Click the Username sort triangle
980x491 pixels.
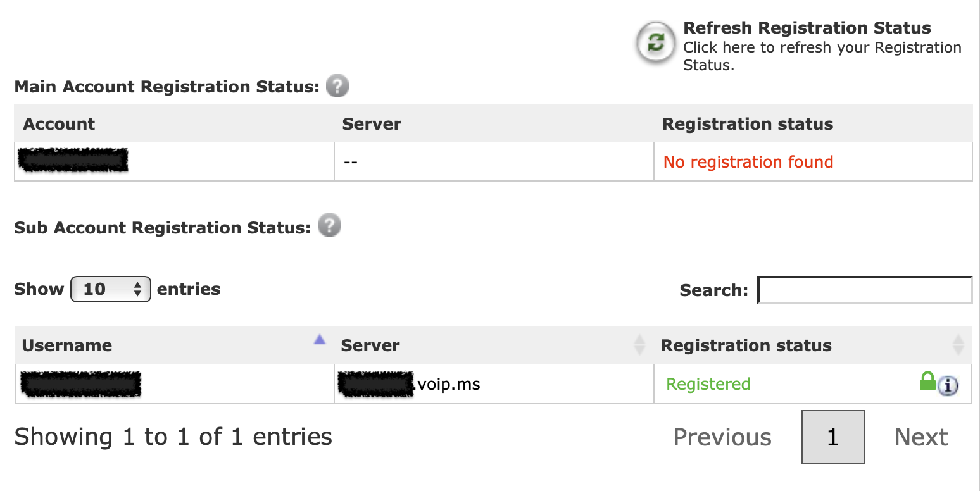319,340
